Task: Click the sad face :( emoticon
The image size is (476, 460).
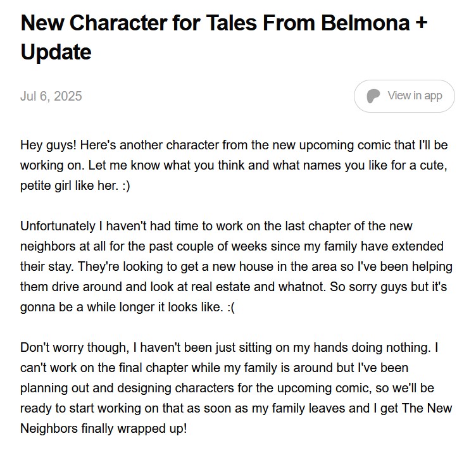Action: click(230, 307)
